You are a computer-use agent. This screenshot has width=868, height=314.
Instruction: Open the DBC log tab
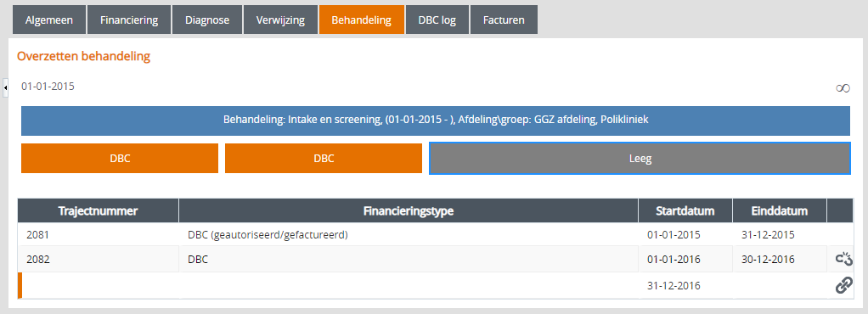(437, 20)
